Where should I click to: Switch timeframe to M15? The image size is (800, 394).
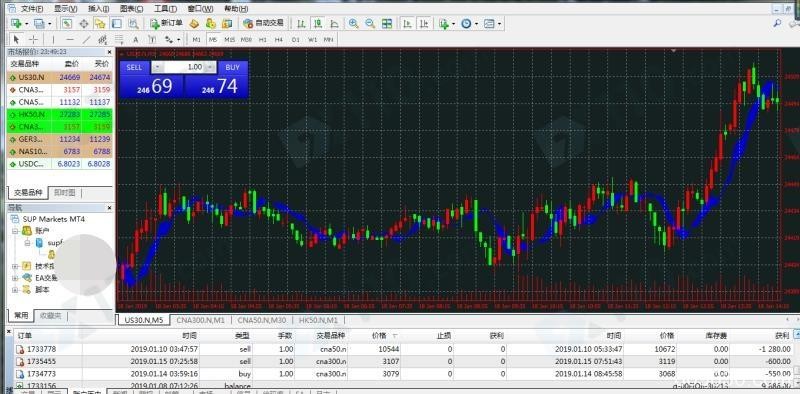click(230, 39)
